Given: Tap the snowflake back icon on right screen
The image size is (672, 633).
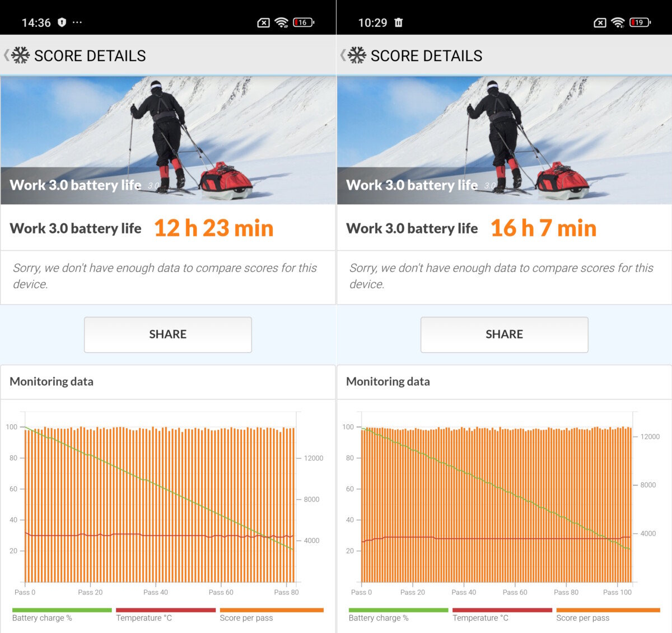Looking at the screenshot, I should 356,55.
